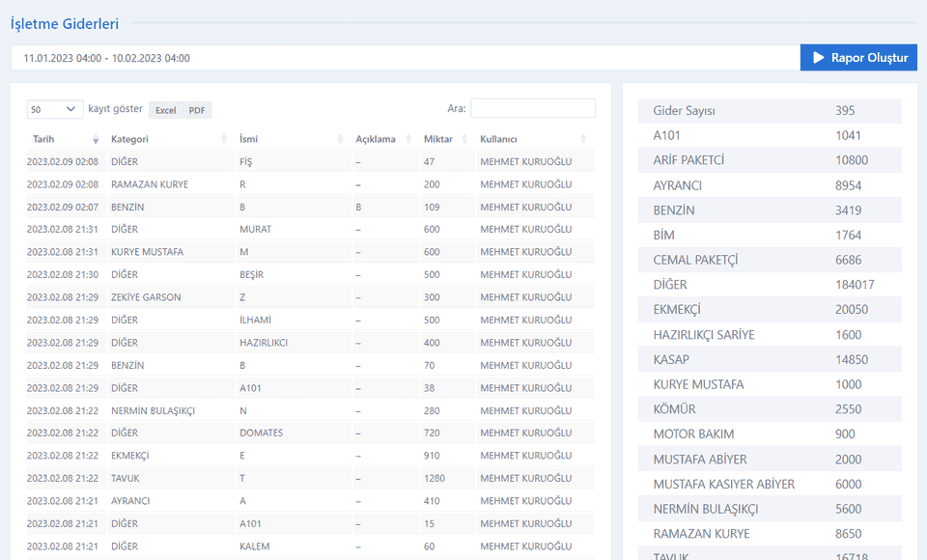Click the CEMAL PAKETÇİ summary row

(x=770, y=260)
